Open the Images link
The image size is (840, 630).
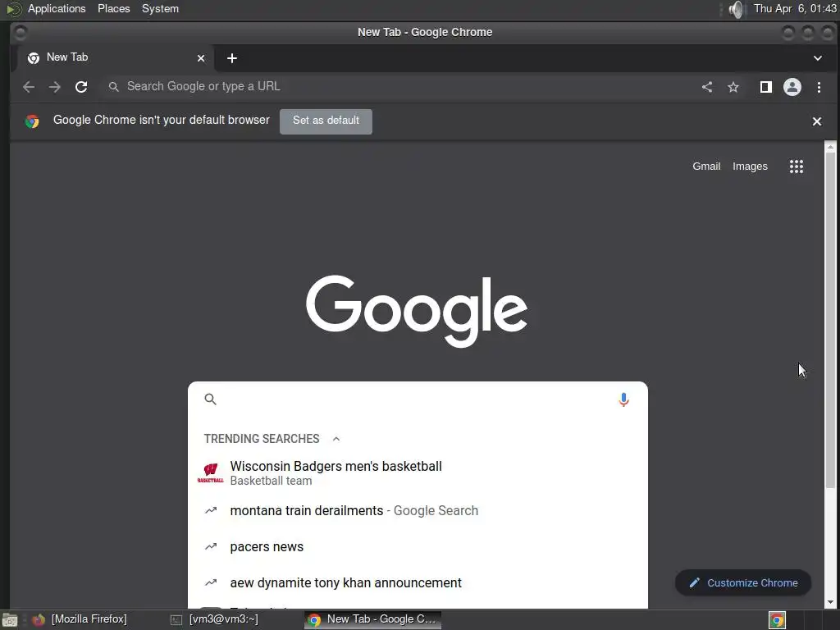[x=750, y=167]
